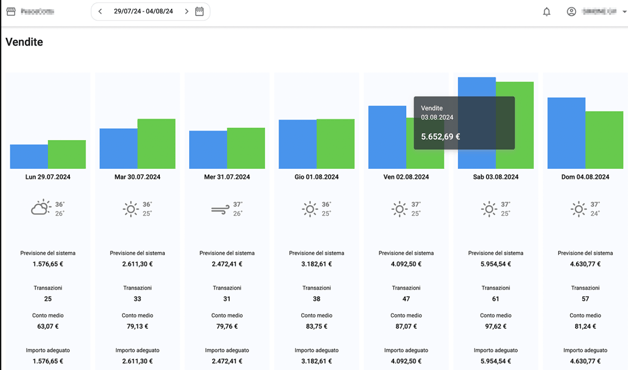Click the blue bar for Dom 04.08.2024
The image size is (628, 370).
pos(566,133)
